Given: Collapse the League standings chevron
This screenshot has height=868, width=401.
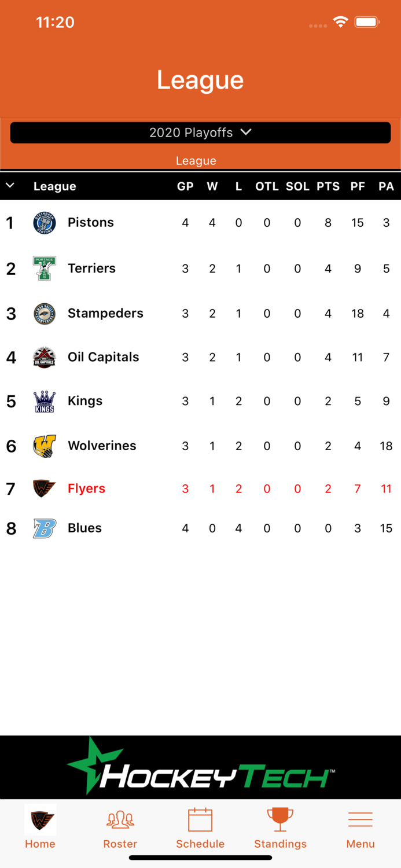Looking at the screenshot, I should tap(10, 186).
